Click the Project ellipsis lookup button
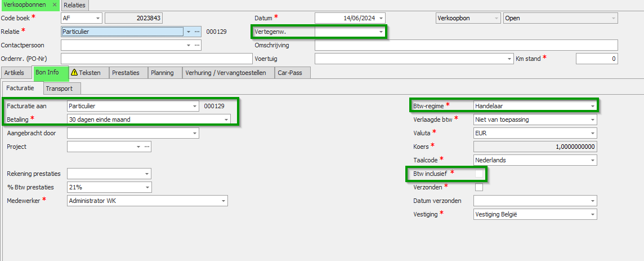The width and height of the screenshot is (644, 261). (146, 147)
